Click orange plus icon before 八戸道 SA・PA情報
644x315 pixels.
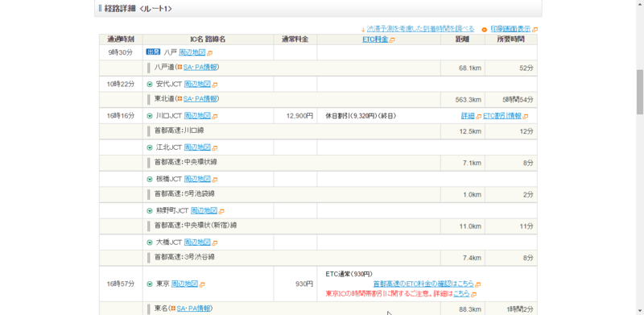coord(180,68)
